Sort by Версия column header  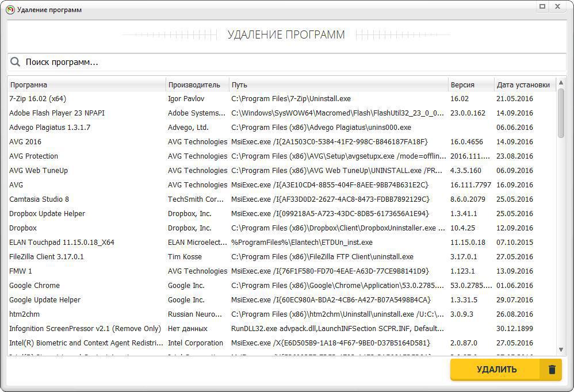(471, 85)
